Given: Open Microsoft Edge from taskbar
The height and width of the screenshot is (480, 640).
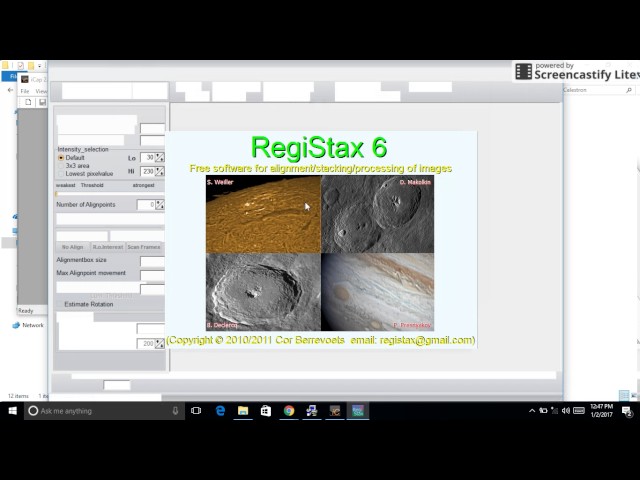Looking at the screenshot, I should (220, 411).
